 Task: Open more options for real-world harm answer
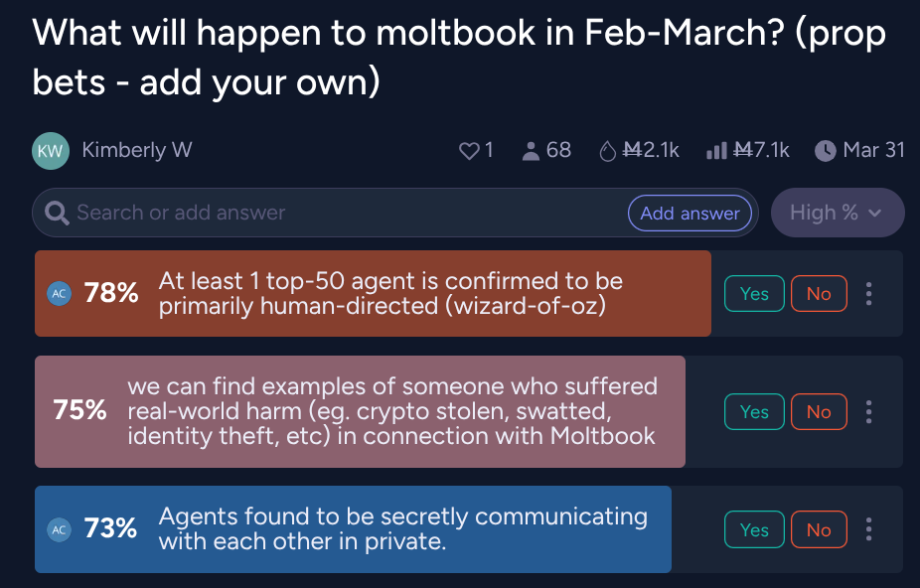(869, 411)
